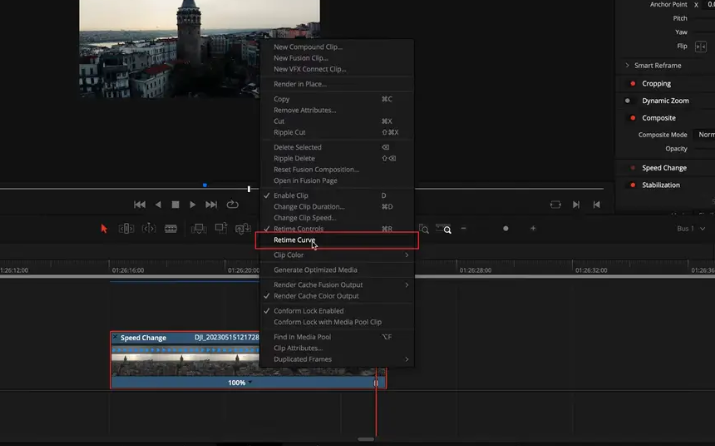The width and height of the screenshot is (715, 446).
Task: Click the timeline zoom-in plus icon
Action: point(533,229)
